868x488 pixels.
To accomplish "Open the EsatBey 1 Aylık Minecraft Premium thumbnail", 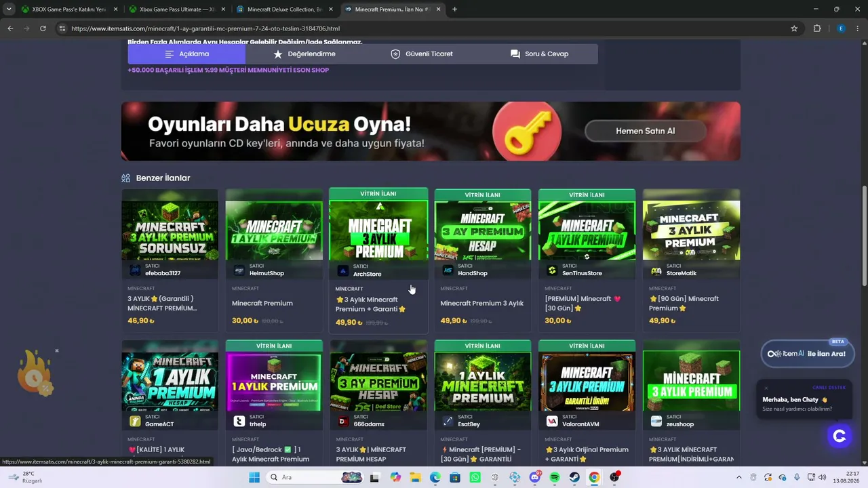I will pyautogui.click(x=482, y=382).
